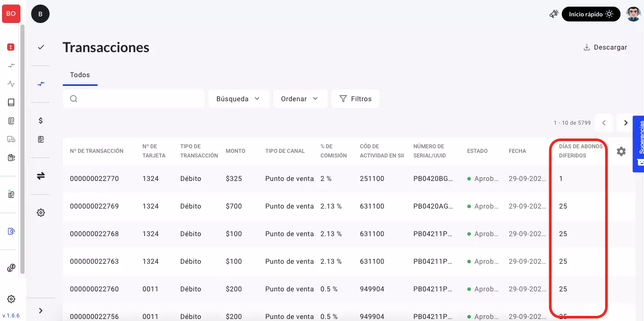Open the Ordenar sort dropdown

pos(299,99)
